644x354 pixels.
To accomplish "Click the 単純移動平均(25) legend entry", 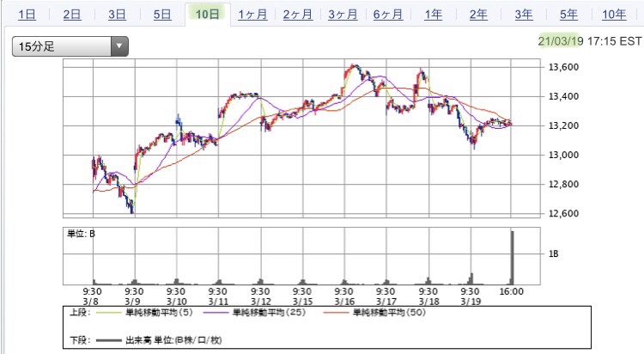I will (269, 313).
